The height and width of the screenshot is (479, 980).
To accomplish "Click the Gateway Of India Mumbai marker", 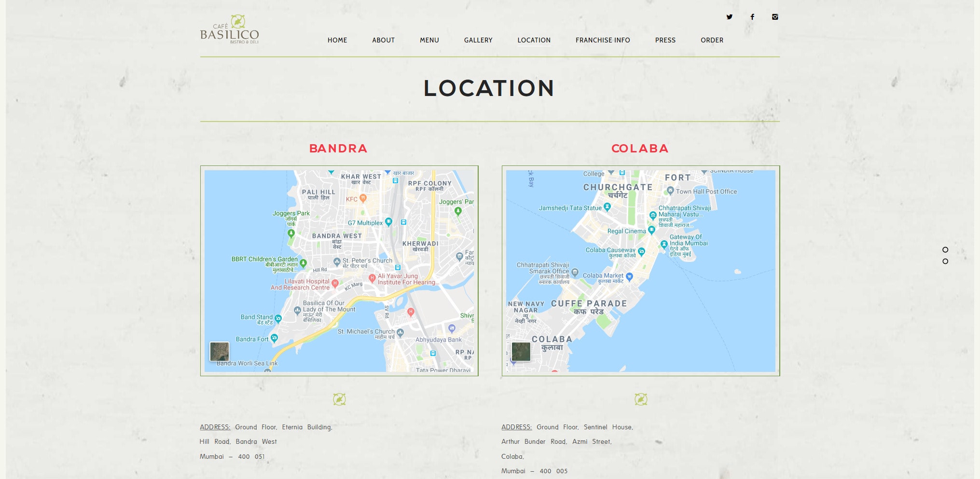I will (x=664, y=245).
